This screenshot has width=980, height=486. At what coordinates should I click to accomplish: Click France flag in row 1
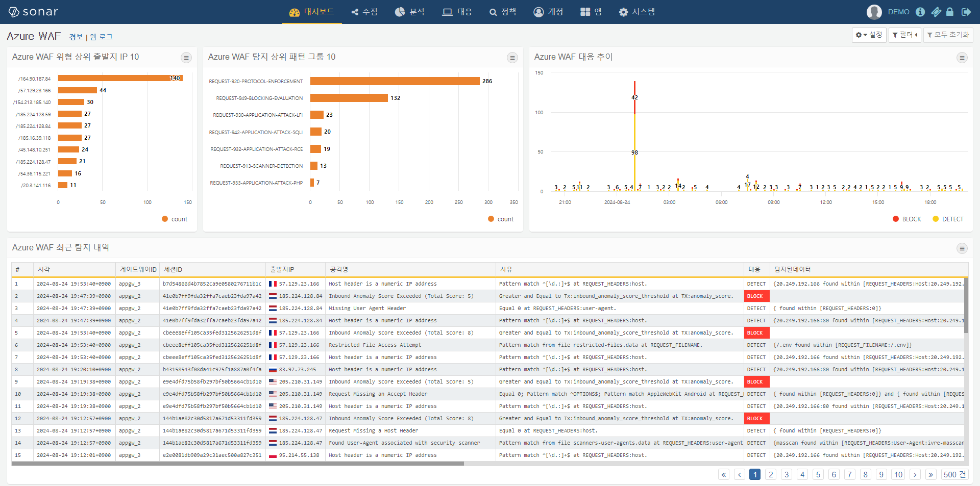coord(273,284)
